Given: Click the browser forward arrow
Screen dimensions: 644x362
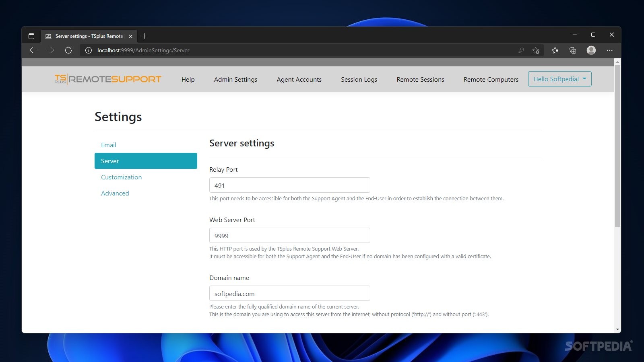Looking at the screenshot, I should click(x=51, y=50).
